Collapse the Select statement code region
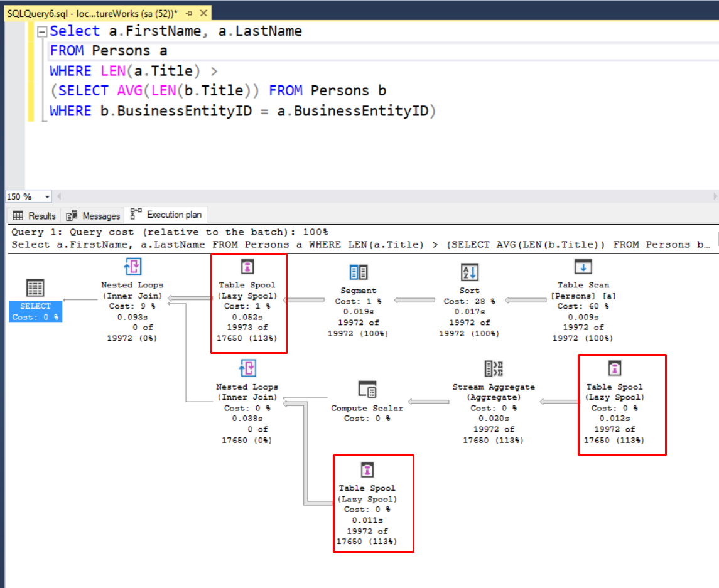 click(41, 30)
